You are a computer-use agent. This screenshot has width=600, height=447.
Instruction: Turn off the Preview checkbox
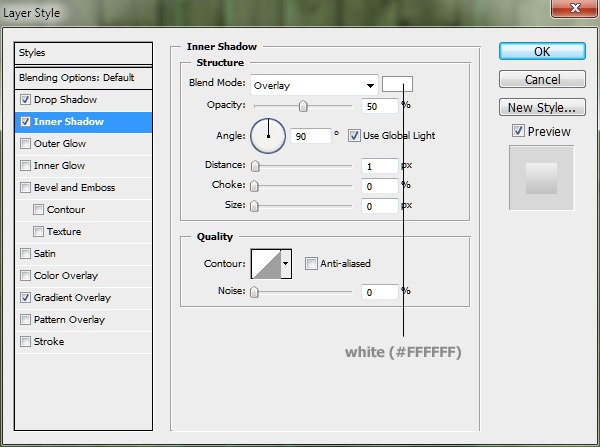coord(518,131)
